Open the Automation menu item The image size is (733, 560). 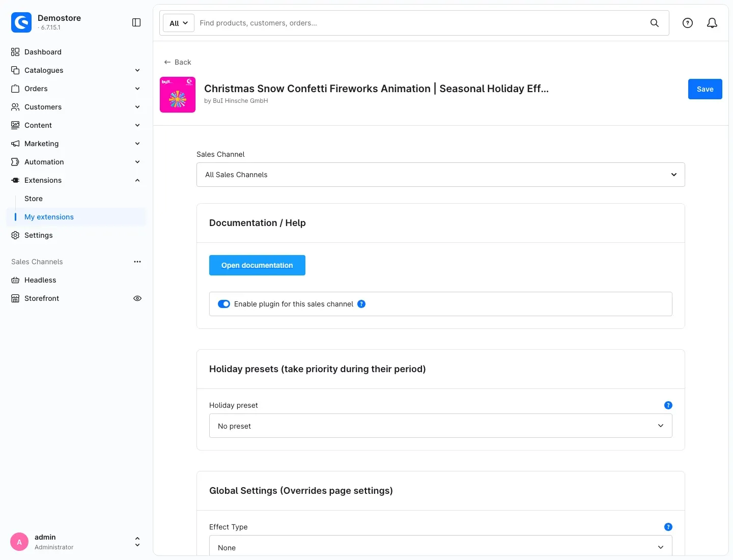[x=76, y=162]
